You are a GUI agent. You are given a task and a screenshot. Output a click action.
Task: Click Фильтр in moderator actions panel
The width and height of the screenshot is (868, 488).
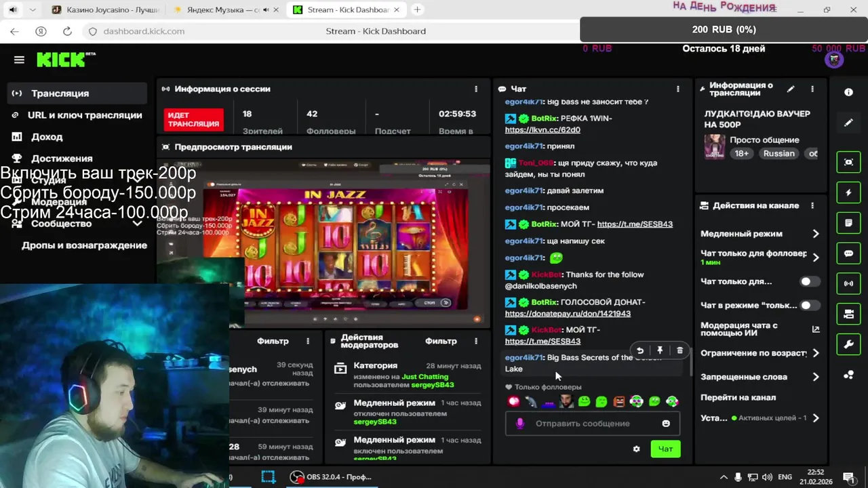point(441,341)
